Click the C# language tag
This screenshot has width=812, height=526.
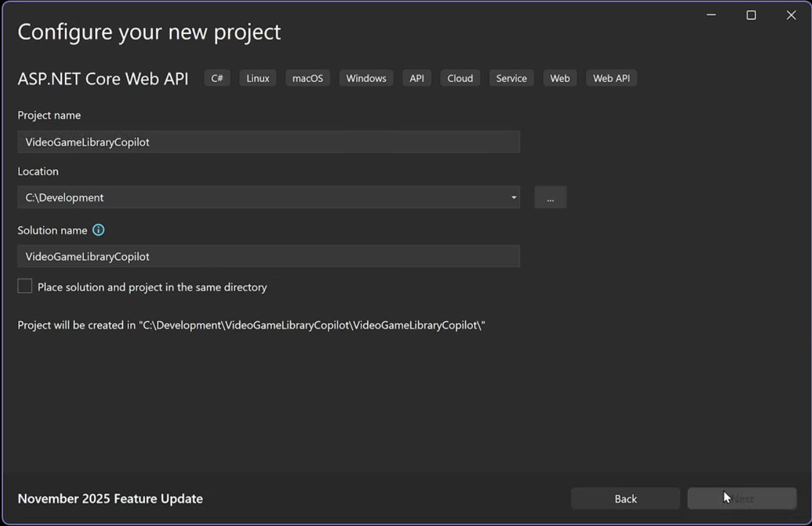click(x=217, y=78)
